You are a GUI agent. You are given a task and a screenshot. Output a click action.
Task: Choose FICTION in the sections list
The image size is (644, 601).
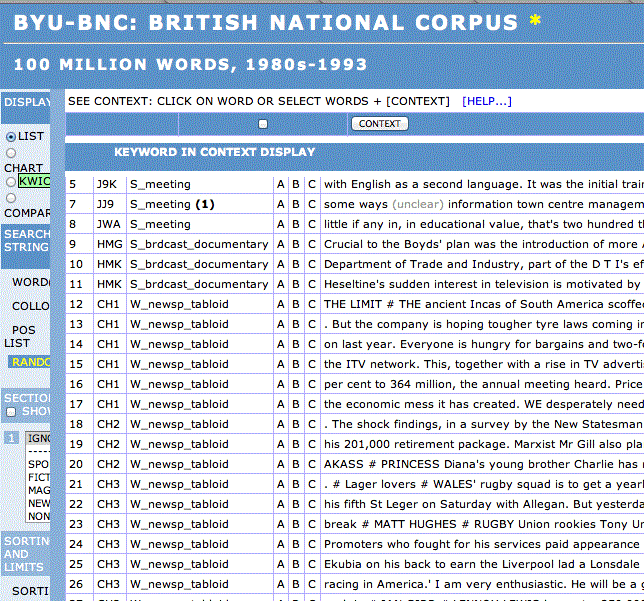[38, 477]
